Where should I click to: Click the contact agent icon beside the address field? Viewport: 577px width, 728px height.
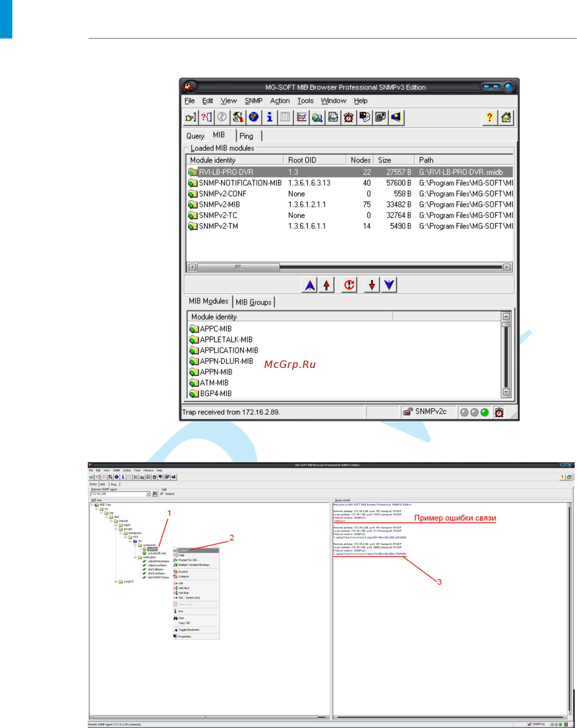pyautogui.click(x=154, y=494)
